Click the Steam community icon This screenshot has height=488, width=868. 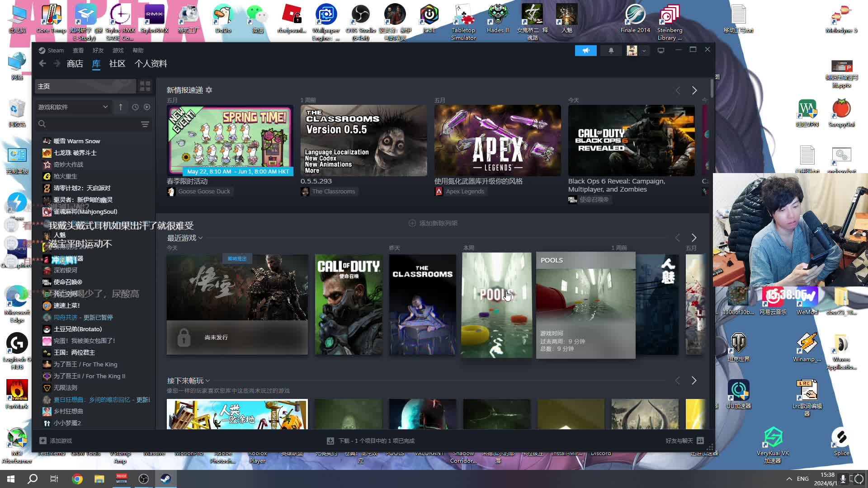click(118, 64)
